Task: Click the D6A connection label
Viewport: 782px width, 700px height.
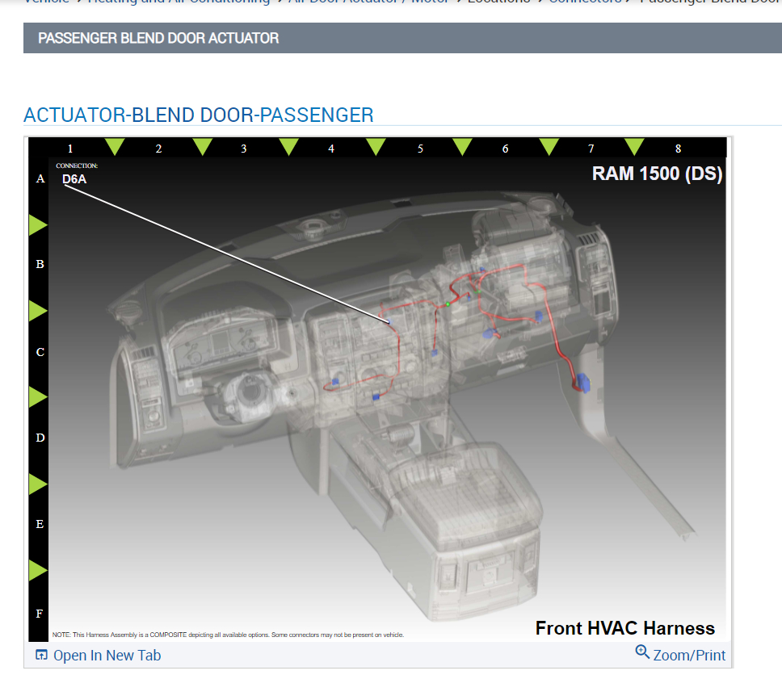Action: click(74, 179)
